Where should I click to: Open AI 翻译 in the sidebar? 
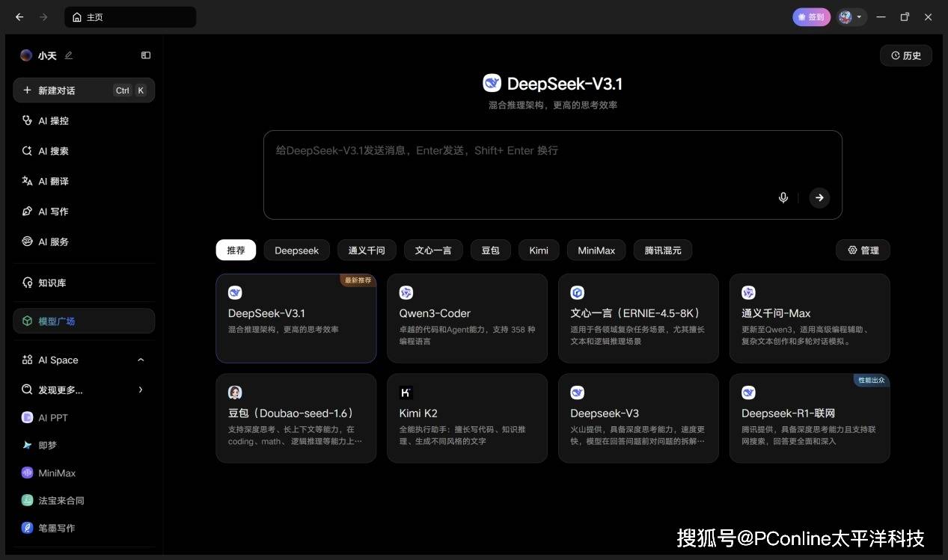click(x=84, y=181)
